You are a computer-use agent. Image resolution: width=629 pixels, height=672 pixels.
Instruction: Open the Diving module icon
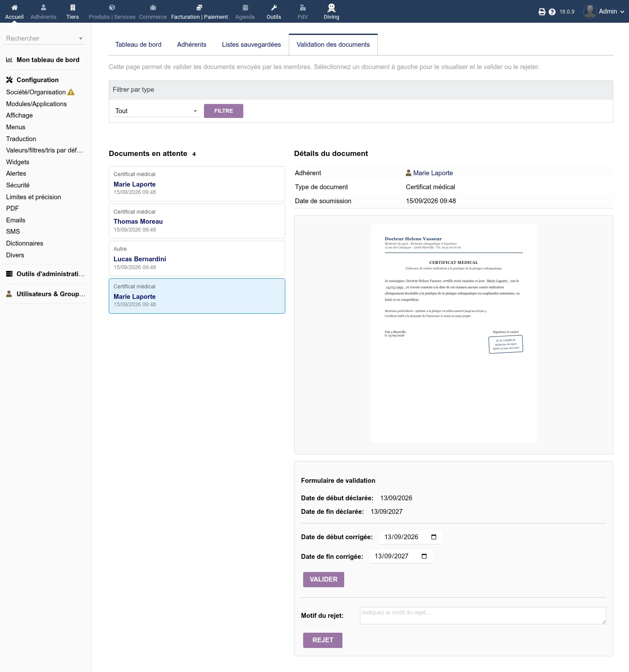point(332,7)
